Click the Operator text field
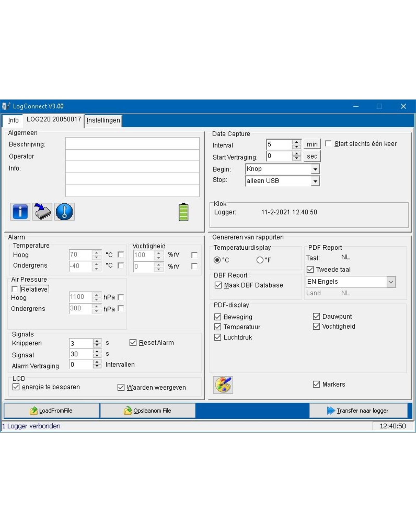 point(132,155)
